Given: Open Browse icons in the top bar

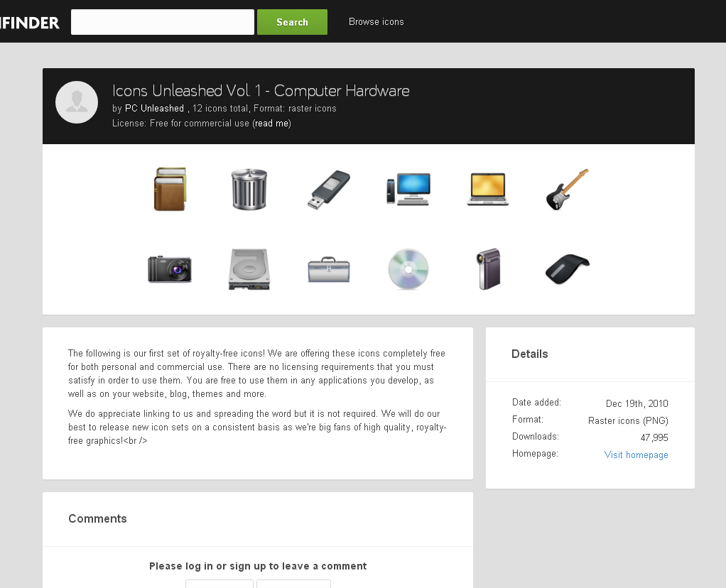Looking at the screenshot, I should pyautogui.click(x=376, y=22).
